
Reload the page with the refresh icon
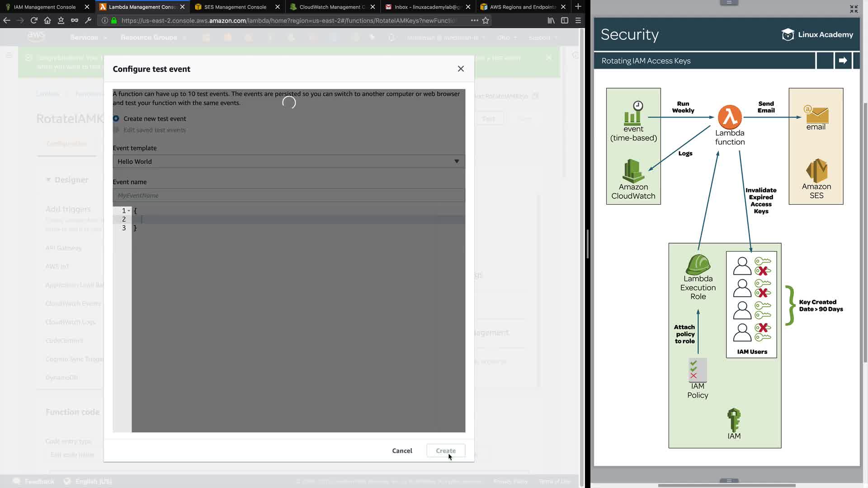pos(34,20)
